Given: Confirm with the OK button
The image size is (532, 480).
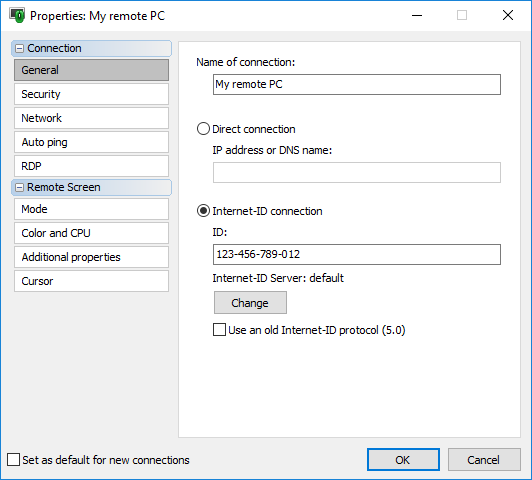Looking at the screenshot, I should coord(403,460).
